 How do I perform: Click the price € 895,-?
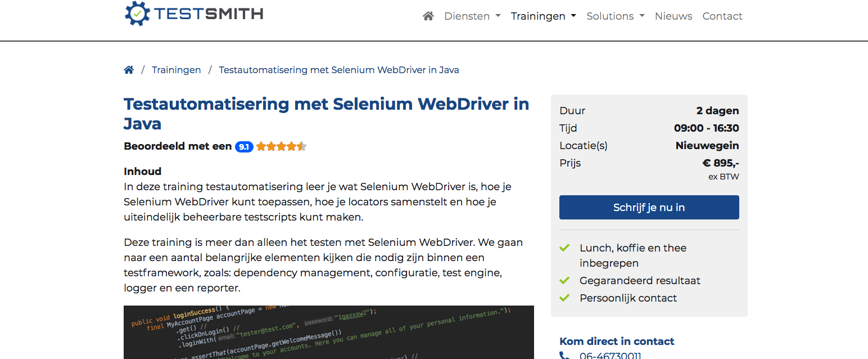tap(721, 163)
